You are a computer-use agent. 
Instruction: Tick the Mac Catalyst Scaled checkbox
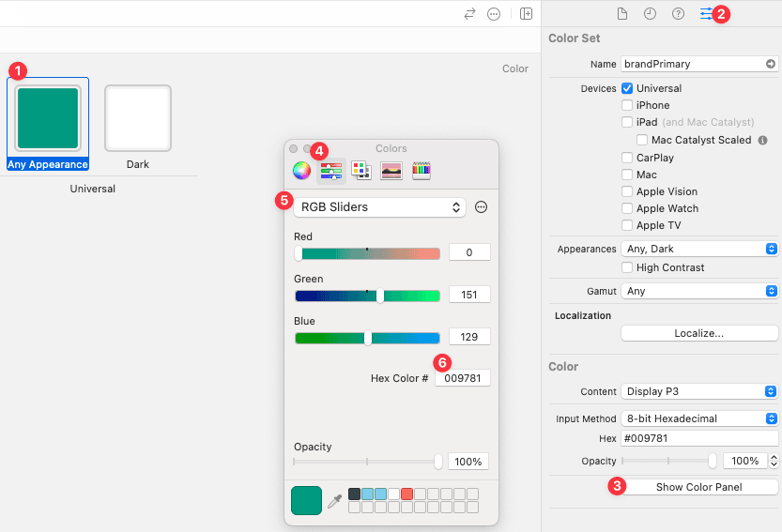point(642,140)
